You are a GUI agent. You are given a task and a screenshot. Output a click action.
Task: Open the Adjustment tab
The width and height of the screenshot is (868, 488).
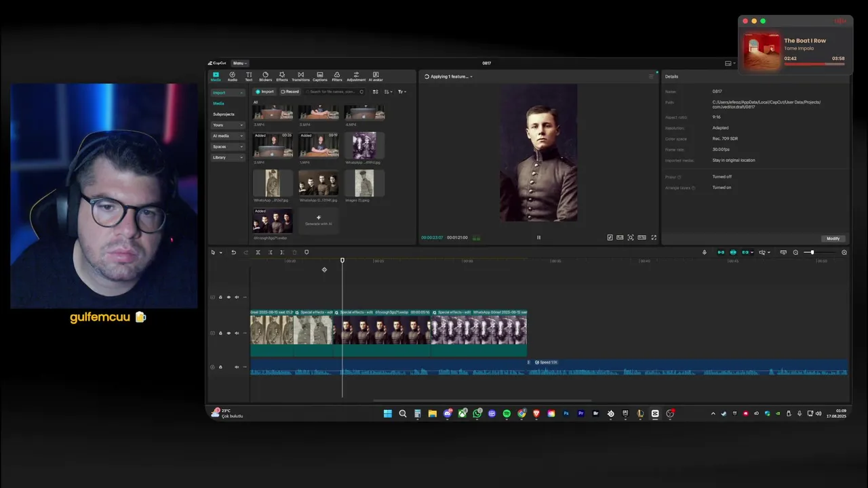coord(356,77)
